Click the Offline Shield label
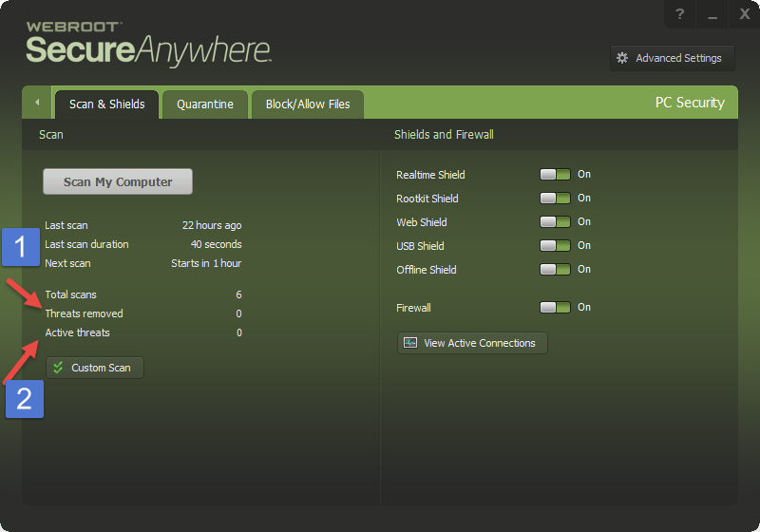Screen dimensions: 760x532 [426, 270]
